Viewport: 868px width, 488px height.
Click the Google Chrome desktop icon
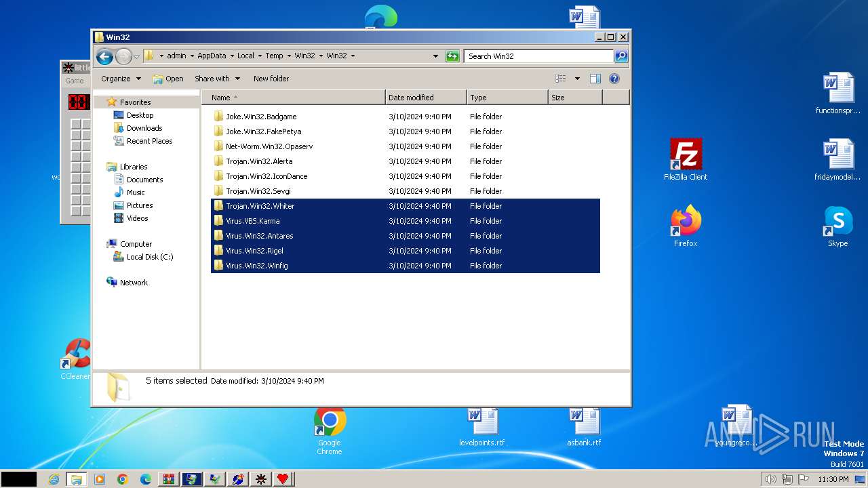[330, 430]
